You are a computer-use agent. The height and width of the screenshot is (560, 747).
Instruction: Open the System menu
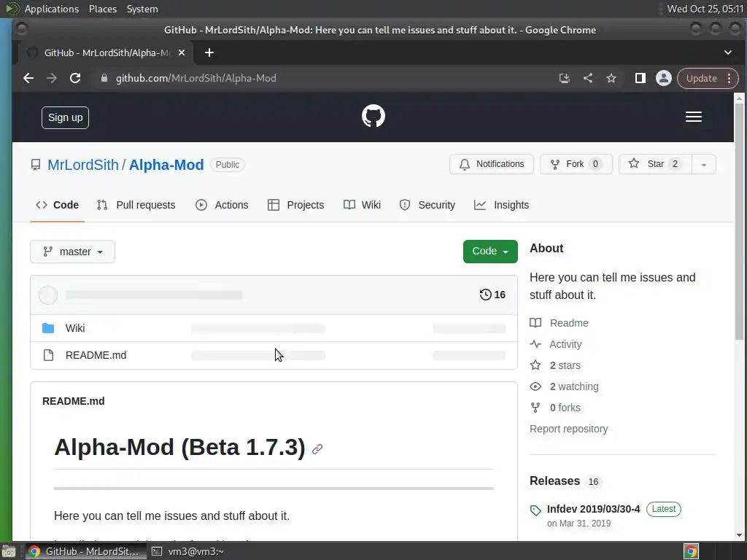pyautogui.click(x=142, y=9)
